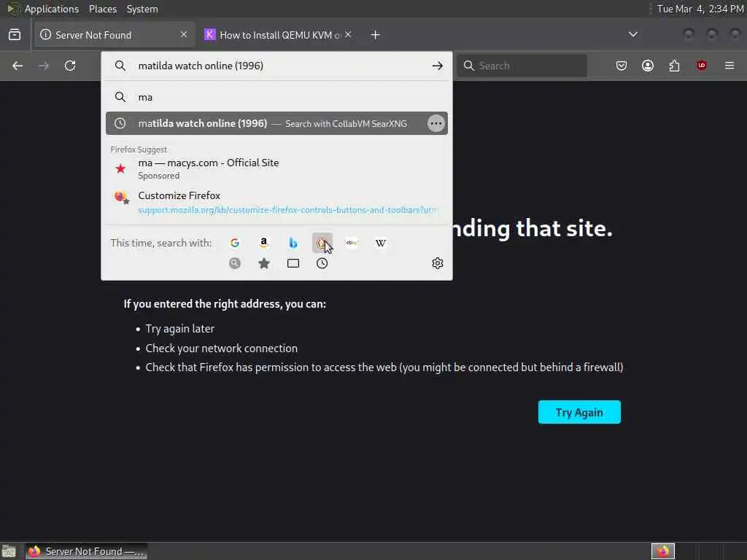
Task: Reload the current page
Action: [x=70, y=66]
